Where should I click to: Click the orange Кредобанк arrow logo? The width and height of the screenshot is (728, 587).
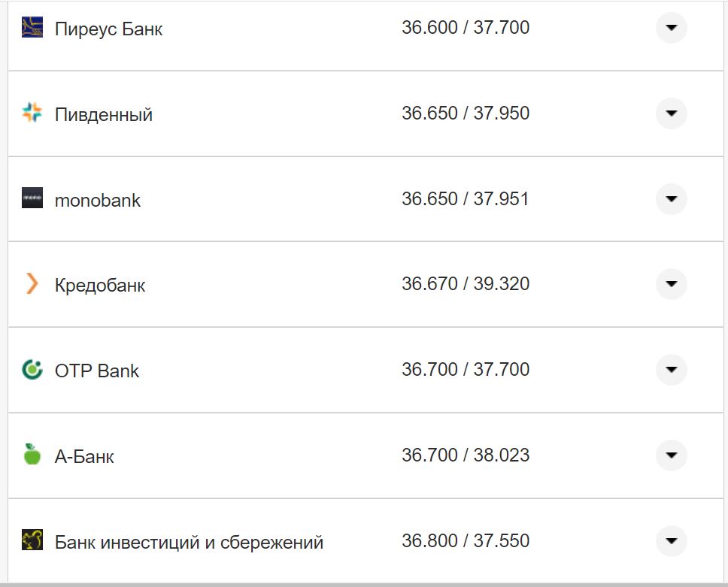[33, 285]
